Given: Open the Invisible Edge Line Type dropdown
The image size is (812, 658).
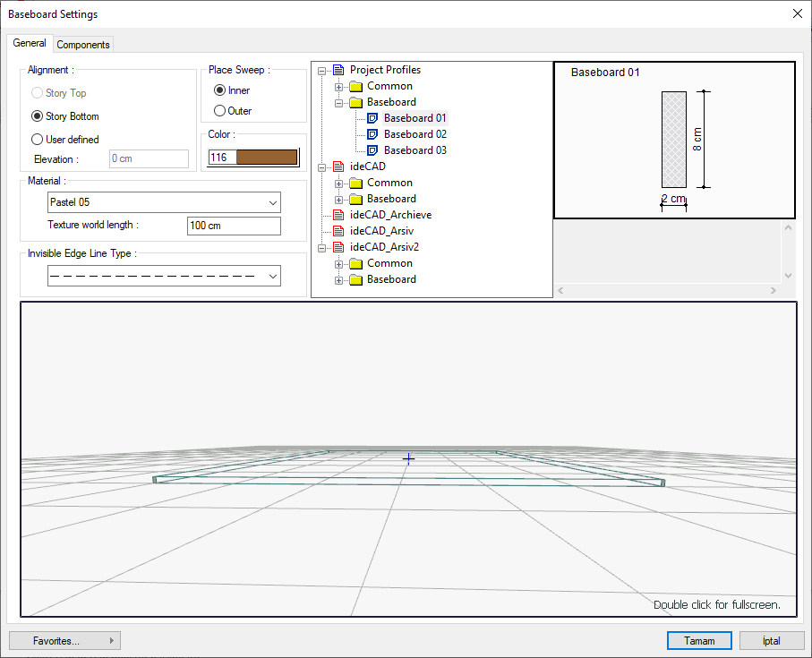Looking at the screenshot, I should coord(164,277).
